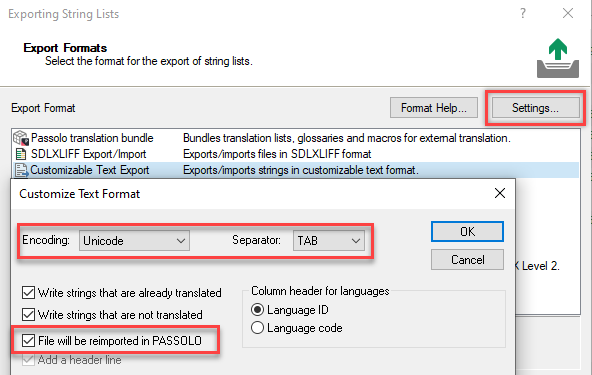Click the Format Help... button
The height and width of the screenshot is (375, 592).
(434, 108)
